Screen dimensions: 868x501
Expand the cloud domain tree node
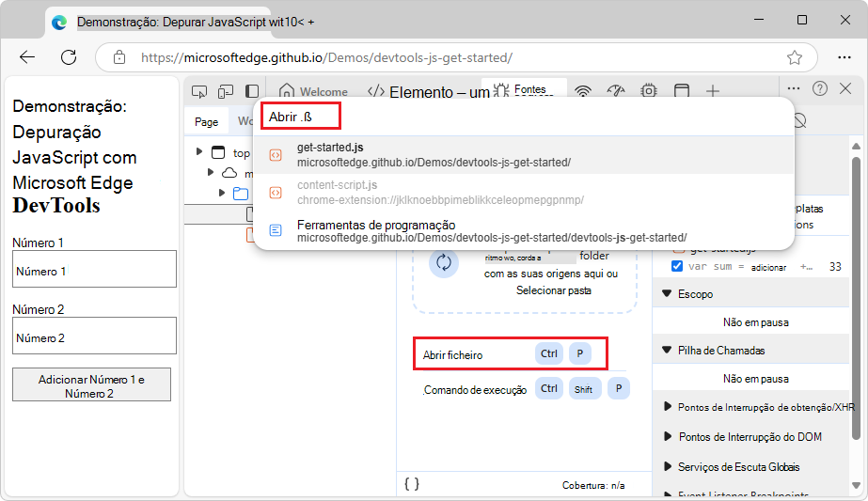pyautogui.click(x=211, y=172)
